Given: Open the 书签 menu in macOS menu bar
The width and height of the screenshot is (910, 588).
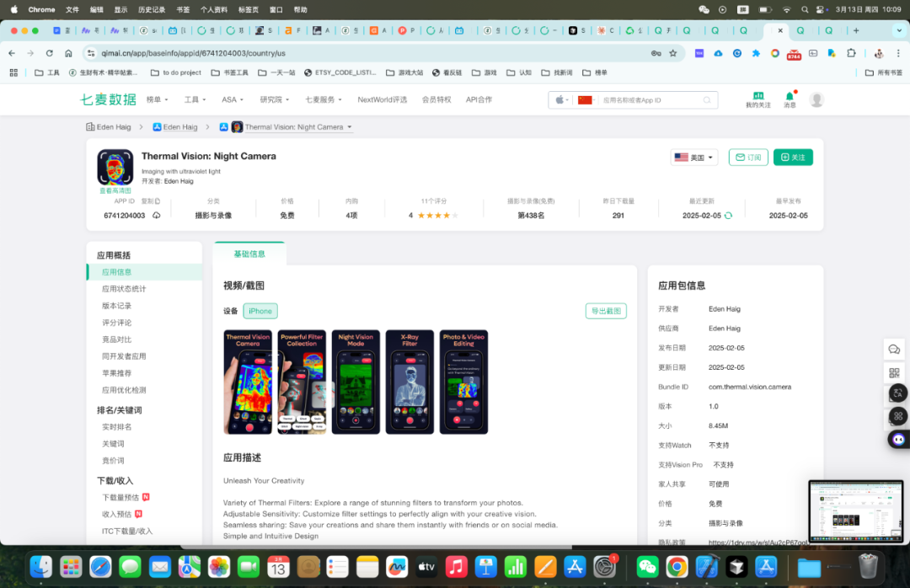Looking at the screenshot, I should [183, 10].
